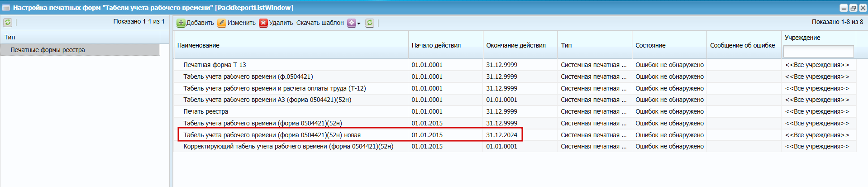Restore the PackReportListWindow size
This screenshot has width=868, height=187.
pos(853,8)
